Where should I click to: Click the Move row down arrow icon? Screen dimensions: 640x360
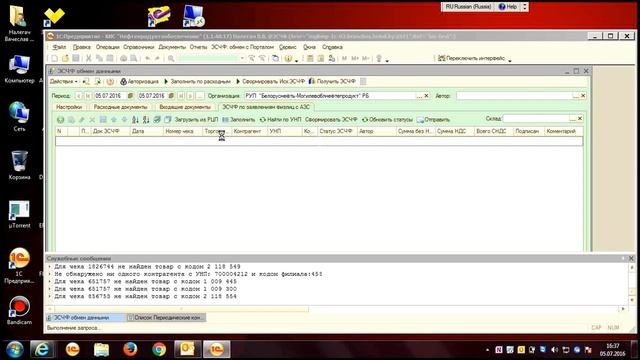pyautogui.click(x=124, y=120)
